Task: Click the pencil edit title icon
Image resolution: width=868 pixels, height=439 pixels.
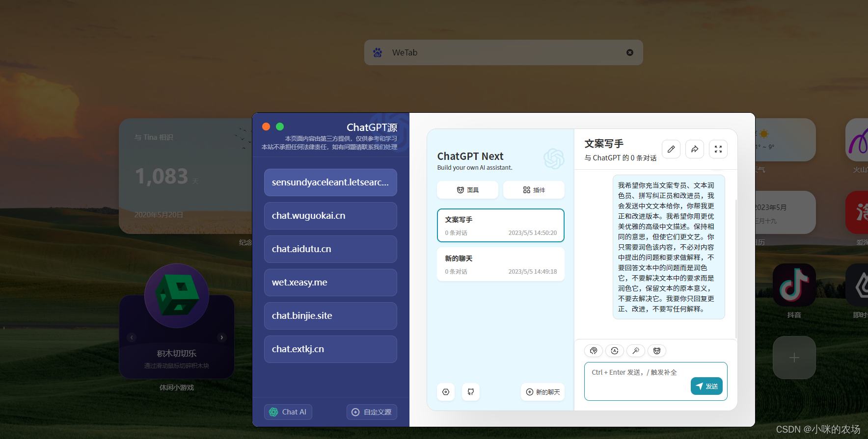Action: click(x=671, y=149)
